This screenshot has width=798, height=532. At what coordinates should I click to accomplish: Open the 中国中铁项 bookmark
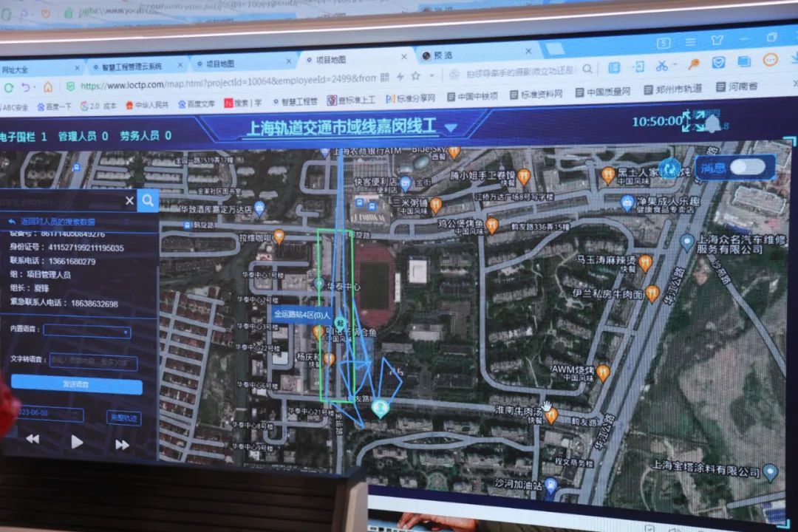point(472,96)
